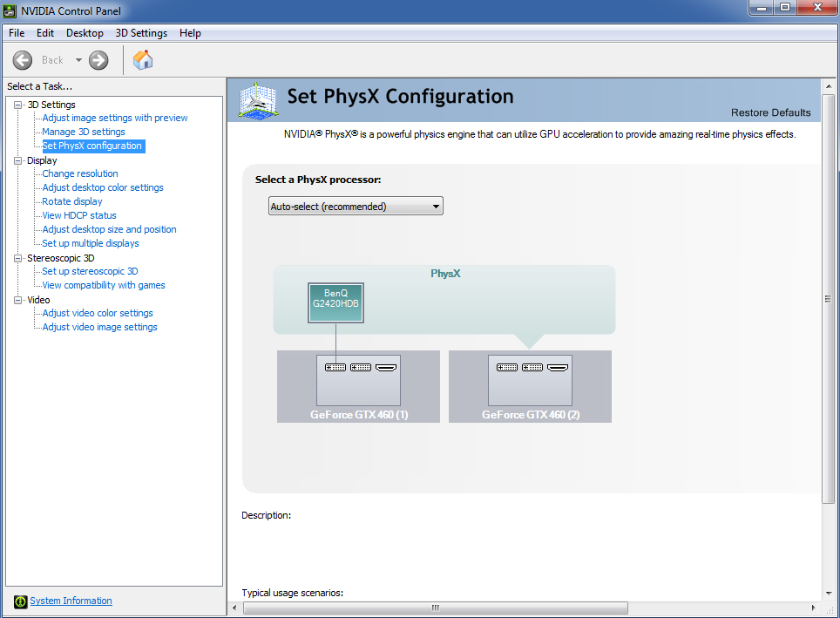Maximize the NVIDIA Control Panel window
840x618 pixels.
(785, 8)
